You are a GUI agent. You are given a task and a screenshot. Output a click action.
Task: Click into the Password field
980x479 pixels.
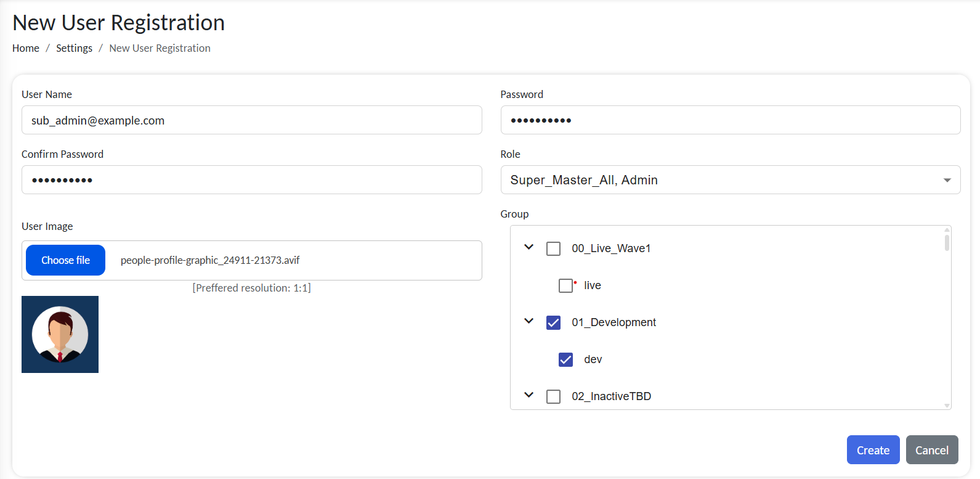(x=730, y=120)
